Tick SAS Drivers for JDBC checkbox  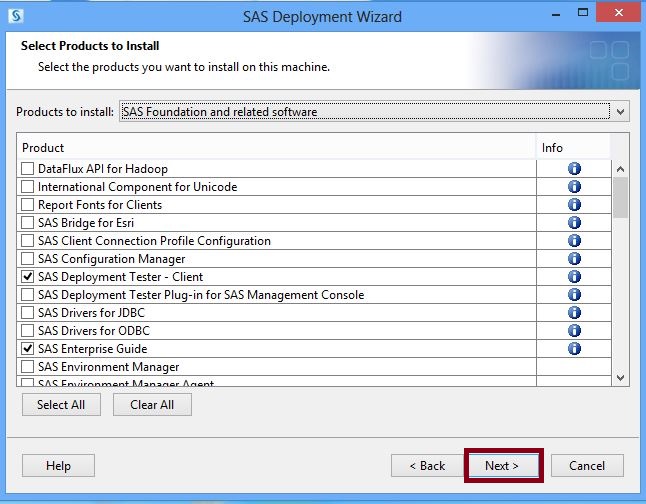[x=28, y=312]
